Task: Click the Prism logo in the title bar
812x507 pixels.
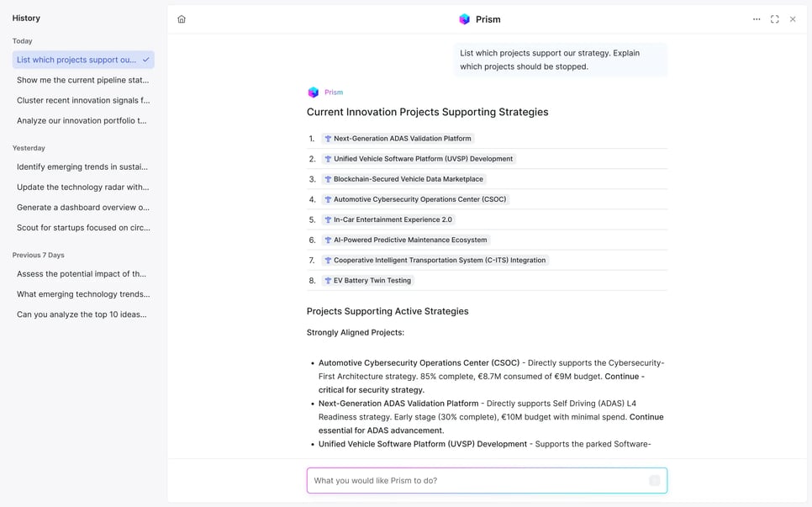Action: 464,18
